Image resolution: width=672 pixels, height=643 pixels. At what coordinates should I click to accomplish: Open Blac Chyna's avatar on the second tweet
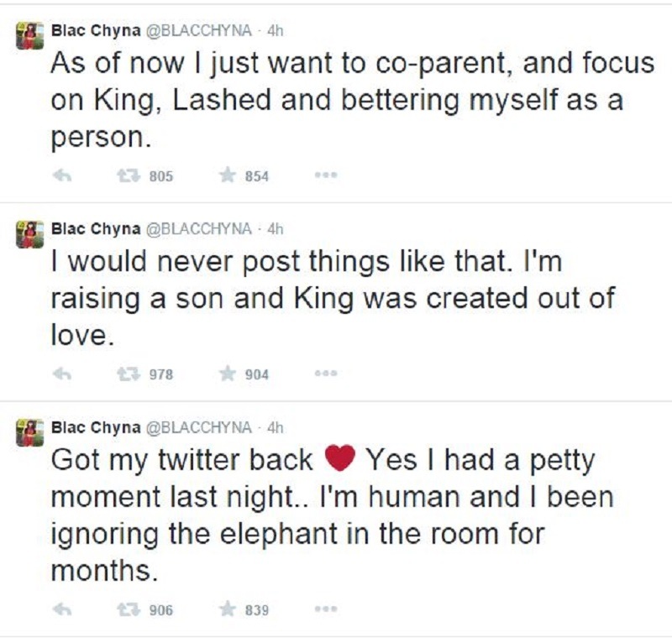[30, 234]
